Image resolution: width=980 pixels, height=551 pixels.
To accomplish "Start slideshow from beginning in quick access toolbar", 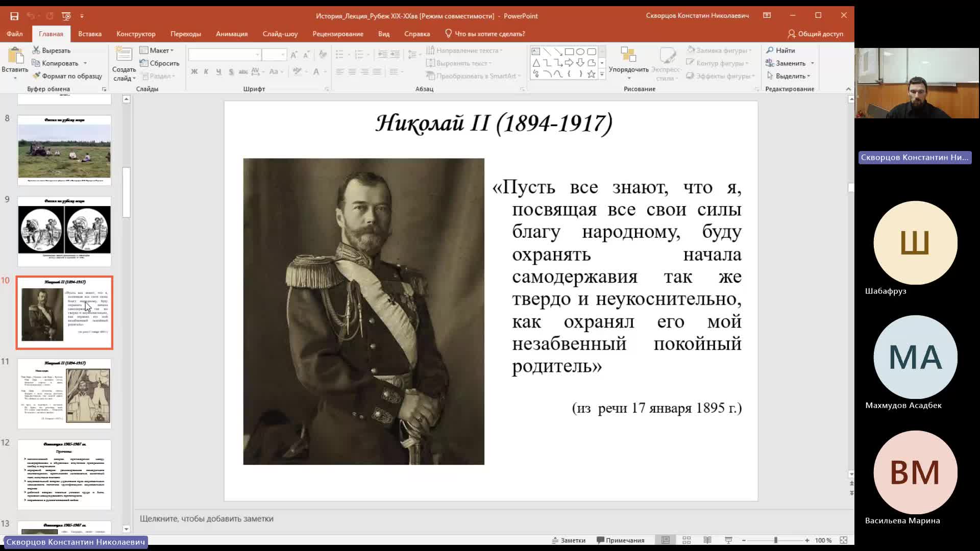I will [x=66, y=16].
